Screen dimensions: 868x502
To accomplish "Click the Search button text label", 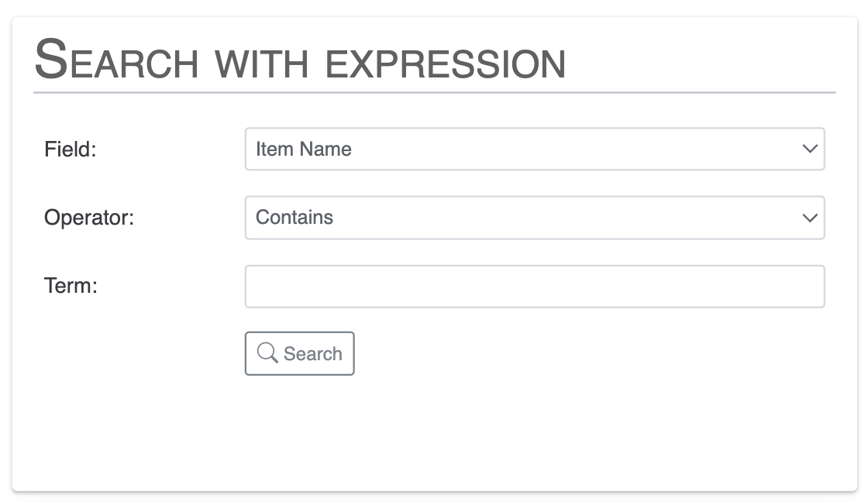I will point(314,353).
